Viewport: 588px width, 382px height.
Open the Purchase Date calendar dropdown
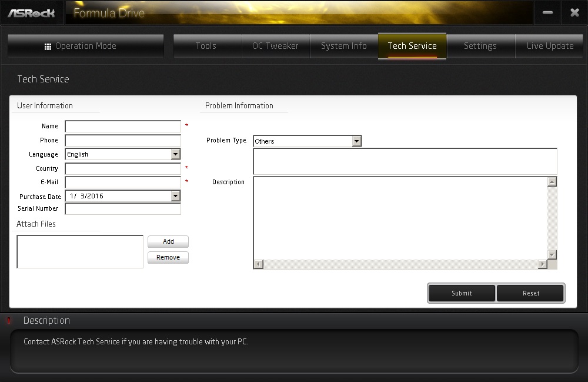175,196
